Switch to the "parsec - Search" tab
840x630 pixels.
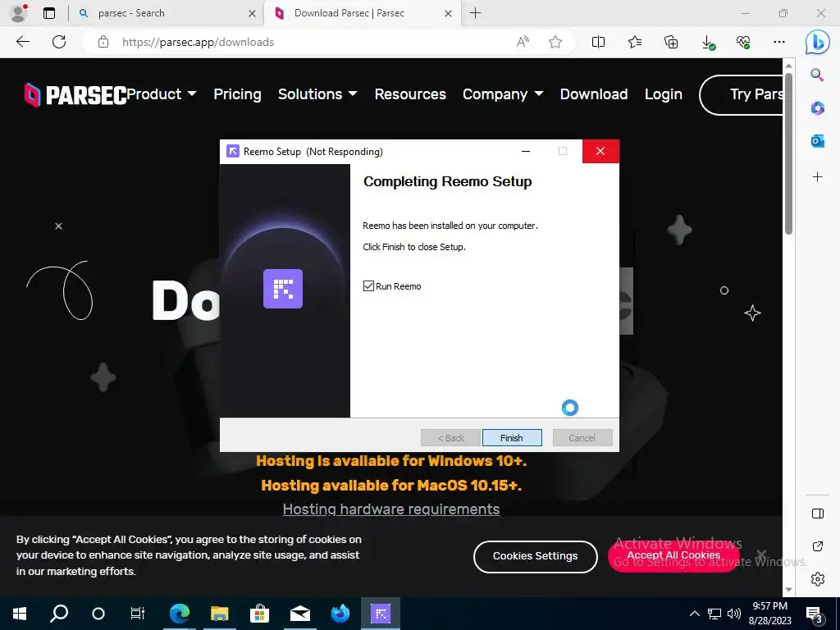point(166,13)
